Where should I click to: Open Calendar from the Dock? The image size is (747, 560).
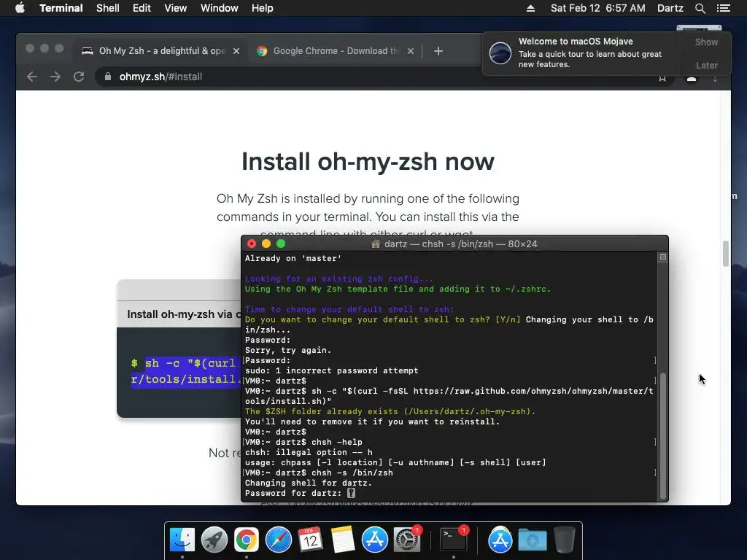point(310,540)
